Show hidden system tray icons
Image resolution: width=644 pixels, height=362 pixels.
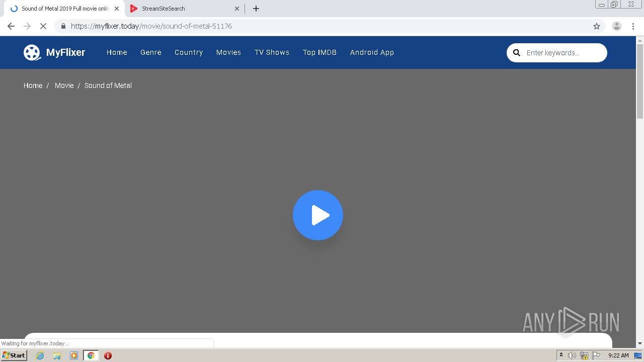561,355
